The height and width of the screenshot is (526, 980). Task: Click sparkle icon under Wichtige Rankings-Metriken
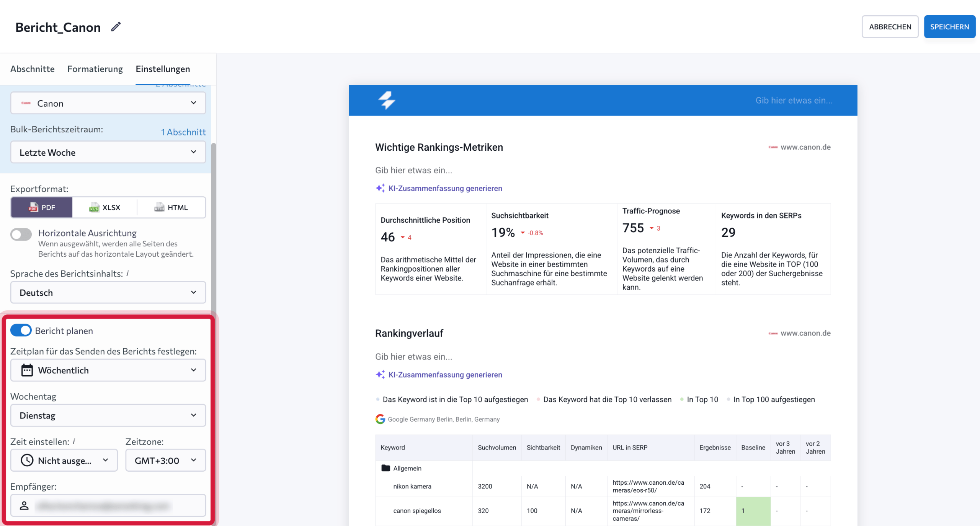(380, 188)
